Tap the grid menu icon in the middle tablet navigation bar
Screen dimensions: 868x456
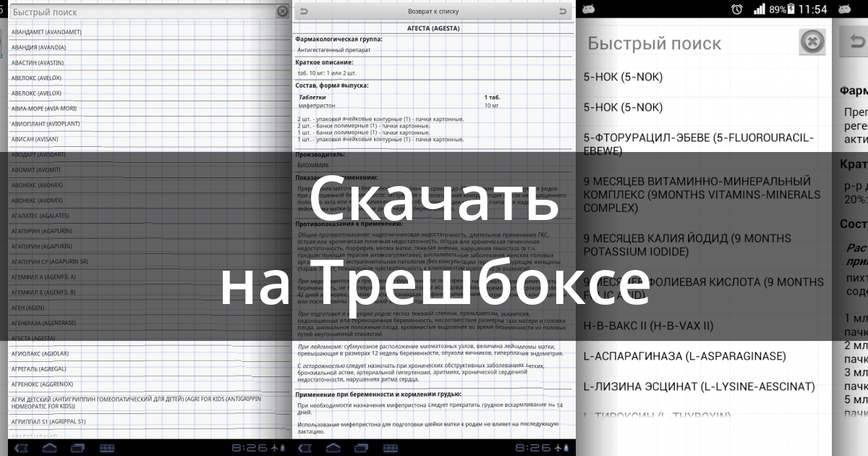click(x=391, y=448)
